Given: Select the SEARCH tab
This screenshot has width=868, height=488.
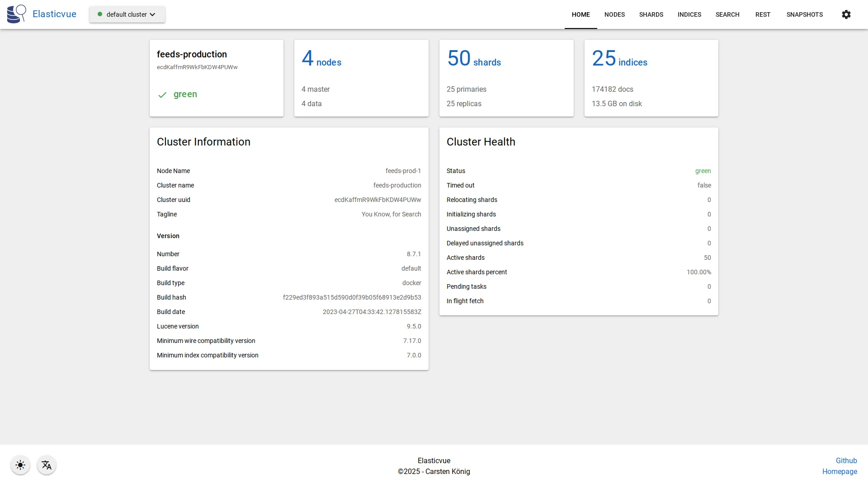Looking at the screenshot, I should 727,14.
